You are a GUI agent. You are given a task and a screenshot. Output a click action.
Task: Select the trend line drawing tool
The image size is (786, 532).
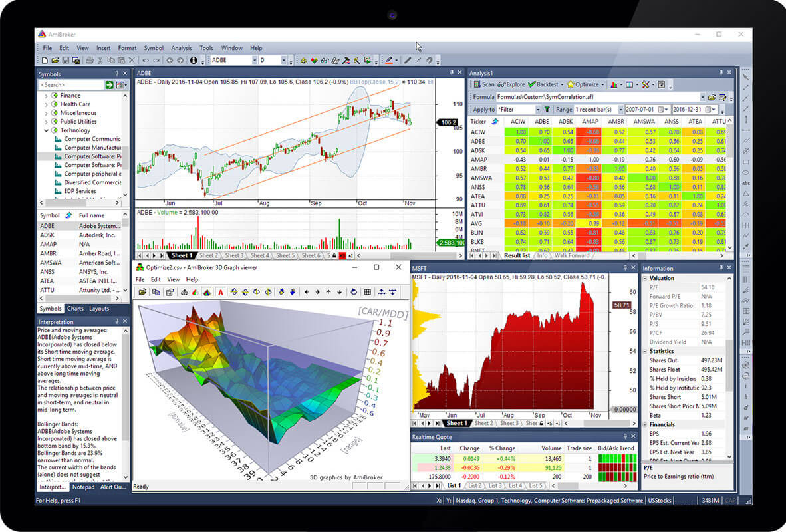tap(408, 60)
